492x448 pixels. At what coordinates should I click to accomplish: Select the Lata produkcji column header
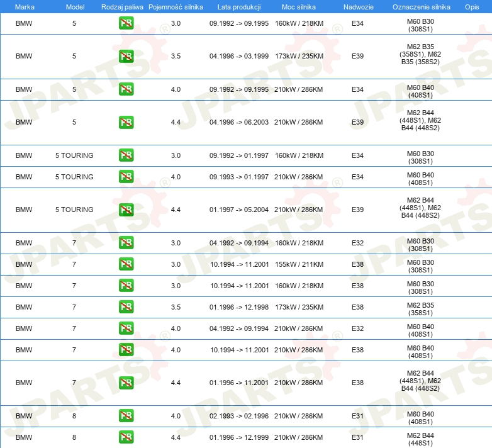pos(238,6)
